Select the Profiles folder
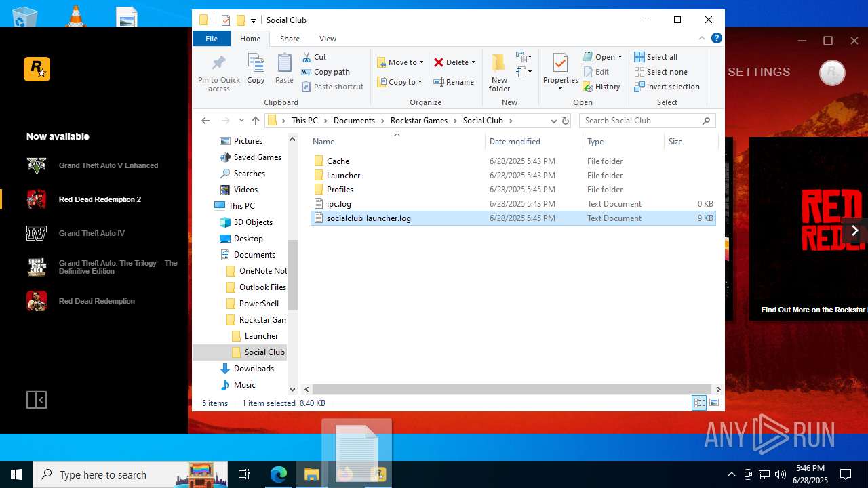The image size is (868, 488). 340,190
